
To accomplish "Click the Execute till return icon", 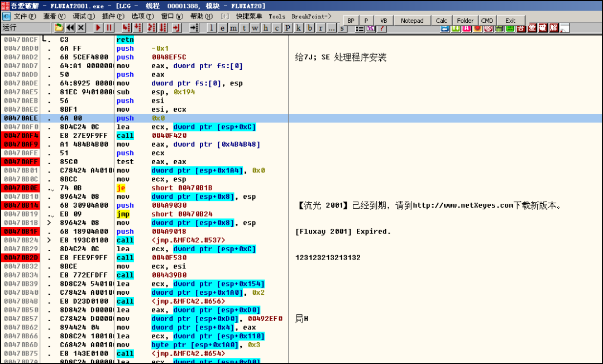I will click(x=176, y=28).
